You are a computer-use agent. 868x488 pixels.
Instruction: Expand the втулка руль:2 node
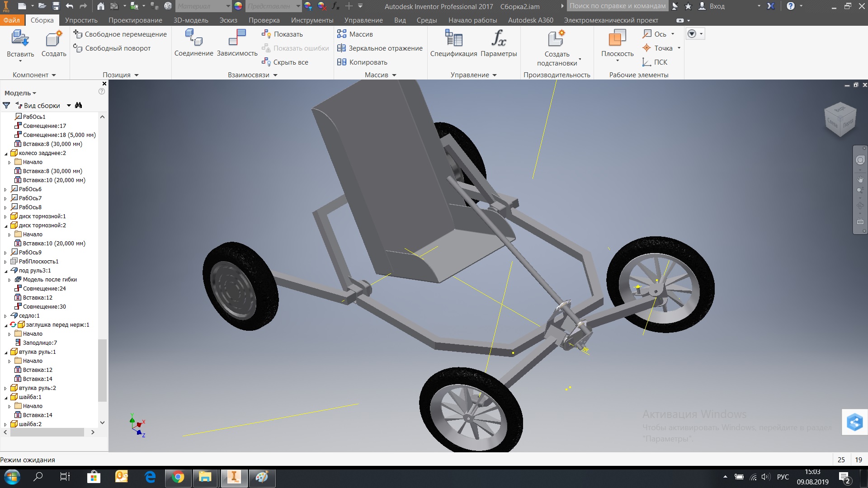(6, 388)
